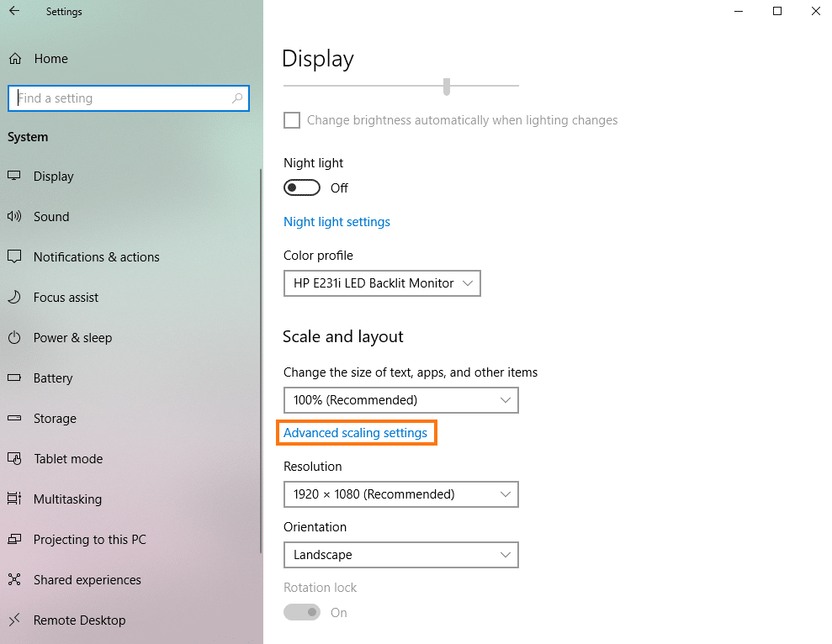Open the Resolution 1920 × 1080 dropdown
The image size is (832, 644).
pos(401,494)
